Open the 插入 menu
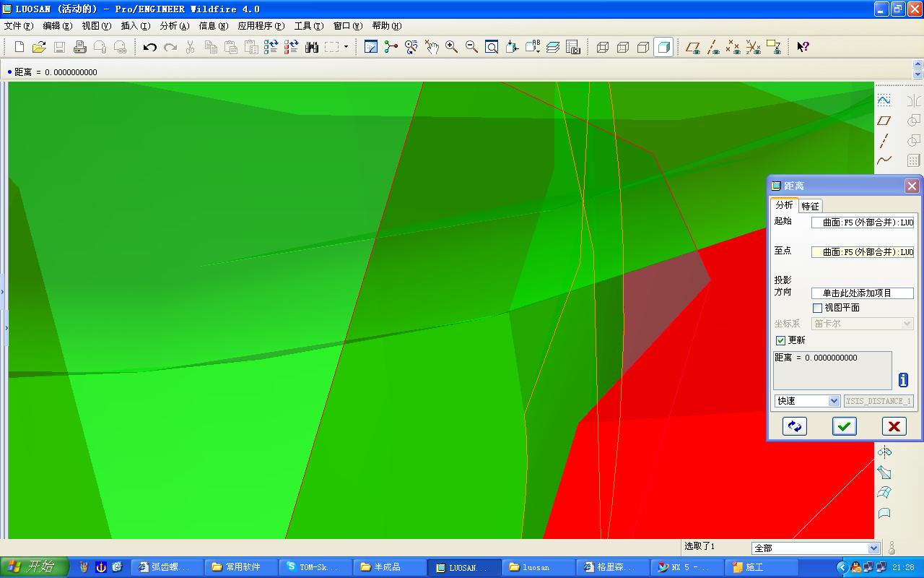This screenshot has width=924, height=578. [135, 26]
